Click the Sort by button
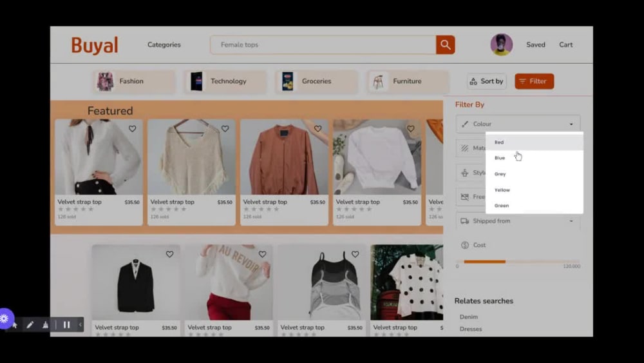 (x=487, y=81)
